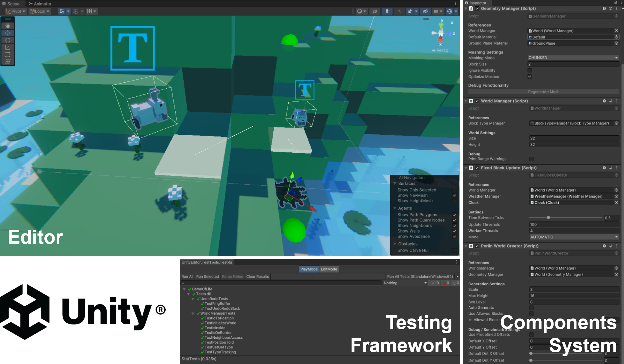Open the Nothing category filter dropdown
This screenshot has height=364, width=624.
405,283
